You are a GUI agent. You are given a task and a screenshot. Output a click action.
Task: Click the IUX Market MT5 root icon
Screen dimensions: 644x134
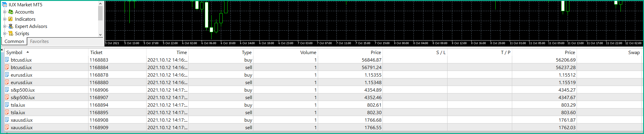5,5
